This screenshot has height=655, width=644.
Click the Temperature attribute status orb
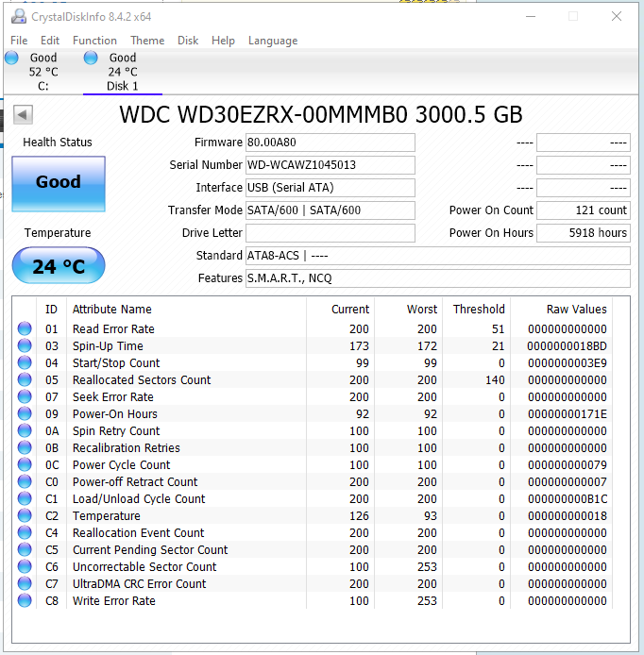pyautogui.click(x=25, y=516)
